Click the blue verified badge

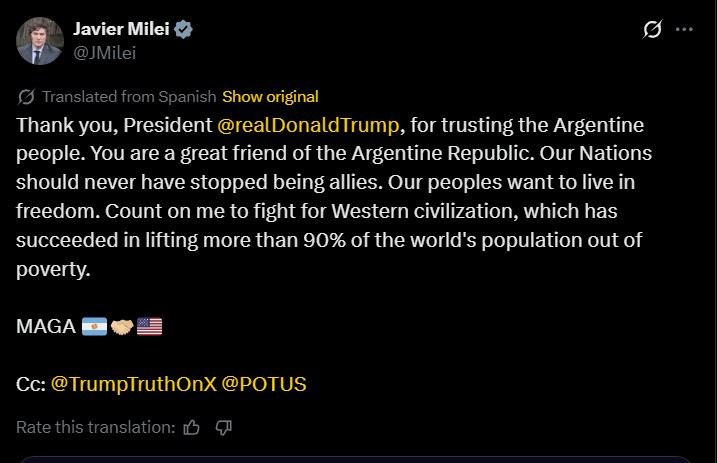182,30
